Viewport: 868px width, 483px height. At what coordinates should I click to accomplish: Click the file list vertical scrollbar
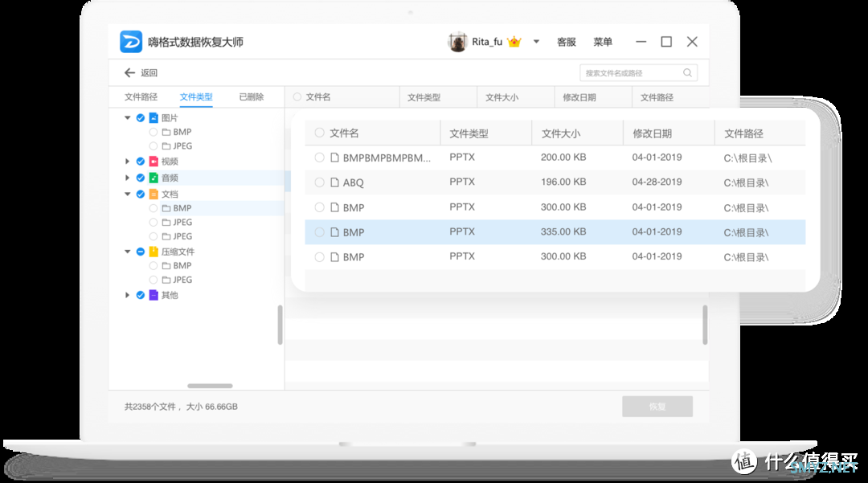coord(705,325)
